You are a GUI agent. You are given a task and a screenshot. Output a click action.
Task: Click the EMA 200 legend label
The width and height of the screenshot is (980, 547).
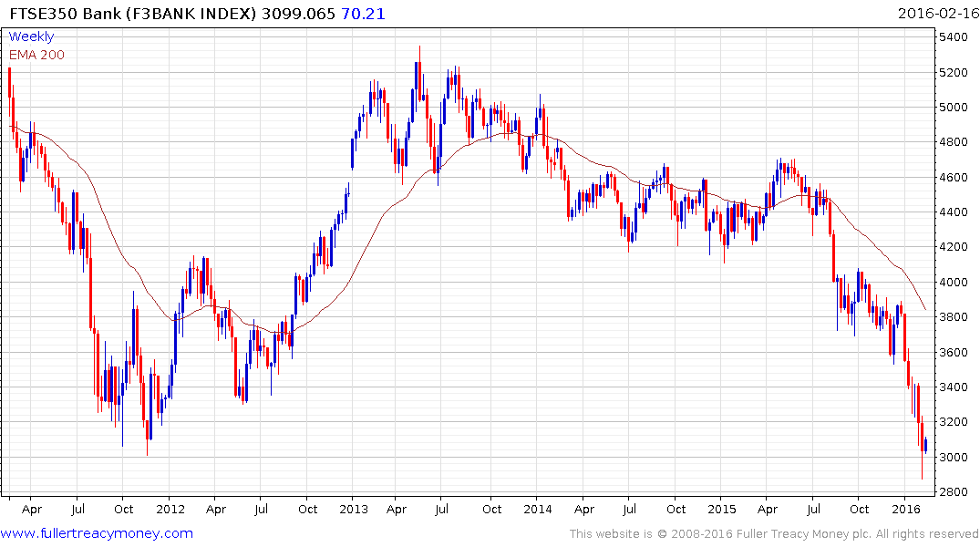coord(36,55)
